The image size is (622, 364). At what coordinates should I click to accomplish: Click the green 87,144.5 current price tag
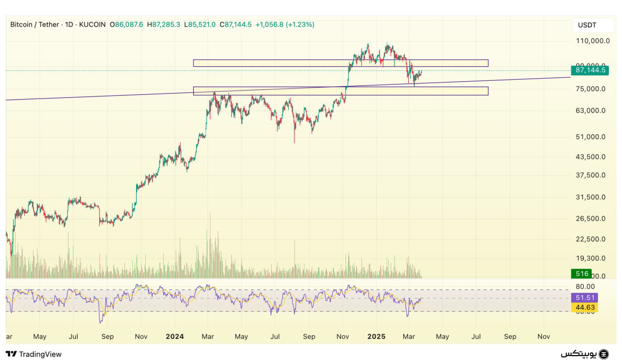coord(590,70)
